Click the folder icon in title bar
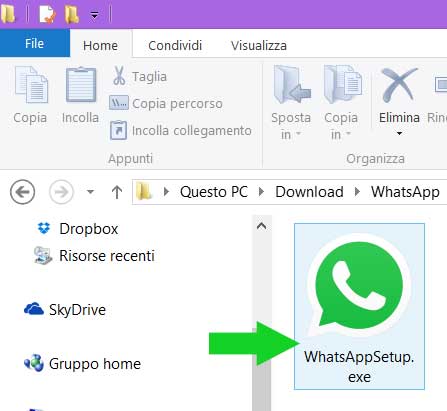 click(x=8, y=14)
